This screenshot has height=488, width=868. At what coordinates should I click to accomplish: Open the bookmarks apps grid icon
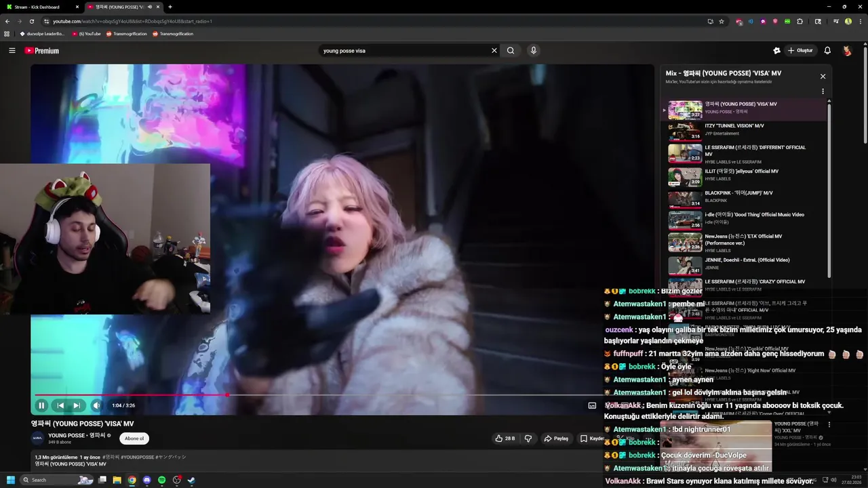click(7, 34)
